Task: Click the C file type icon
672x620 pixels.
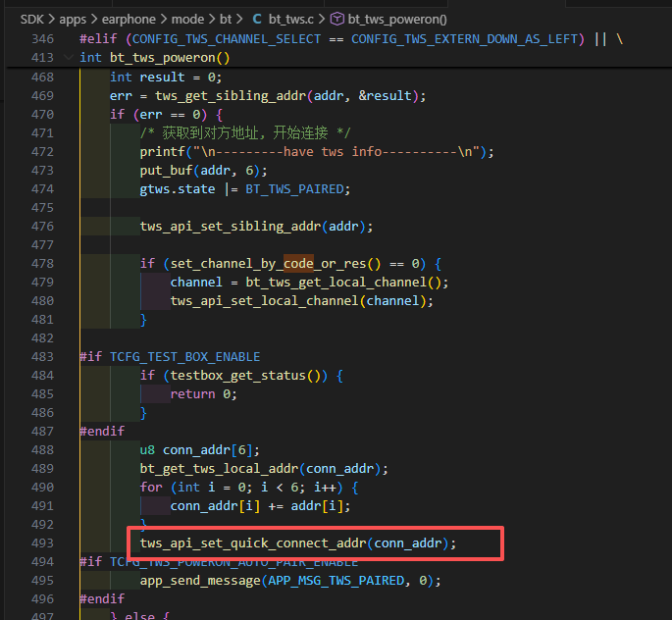Action: click(257, 20)
